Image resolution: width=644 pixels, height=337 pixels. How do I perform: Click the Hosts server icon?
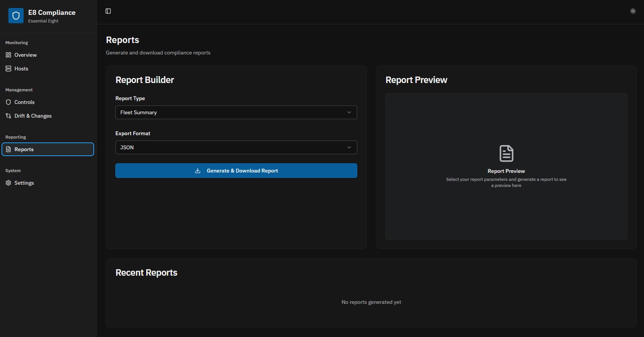[8, 69]
